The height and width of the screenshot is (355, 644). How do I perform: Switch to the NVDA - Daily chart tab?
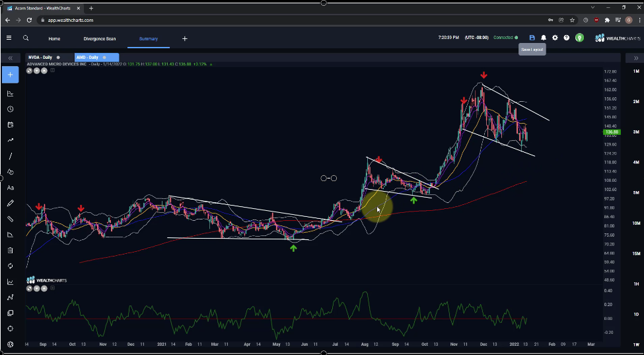(40, 58)
